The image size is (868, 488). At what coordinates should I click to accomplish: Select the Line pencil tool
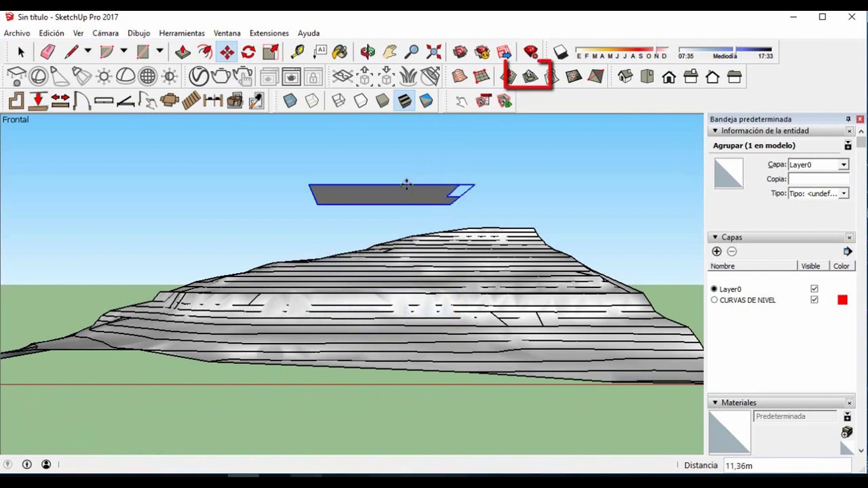pos(71,52)
